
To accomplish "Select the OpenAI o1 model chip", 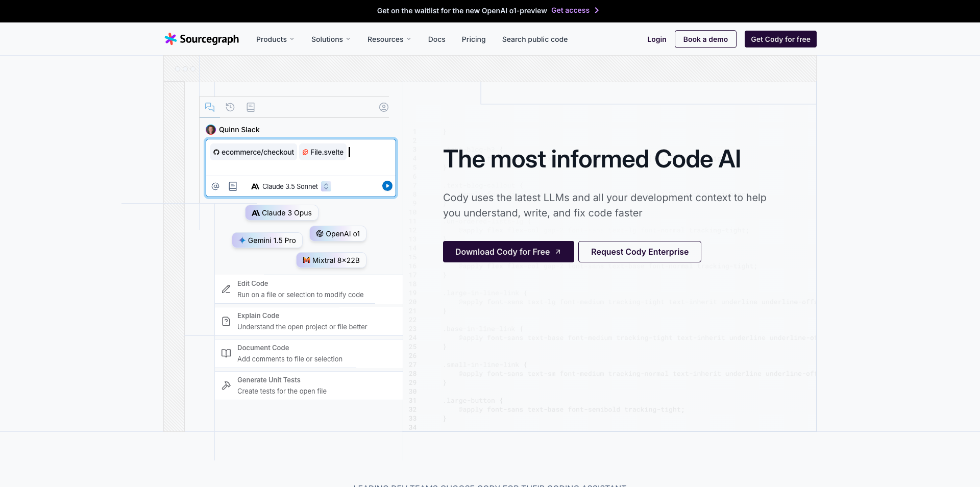I will [338, 234].
